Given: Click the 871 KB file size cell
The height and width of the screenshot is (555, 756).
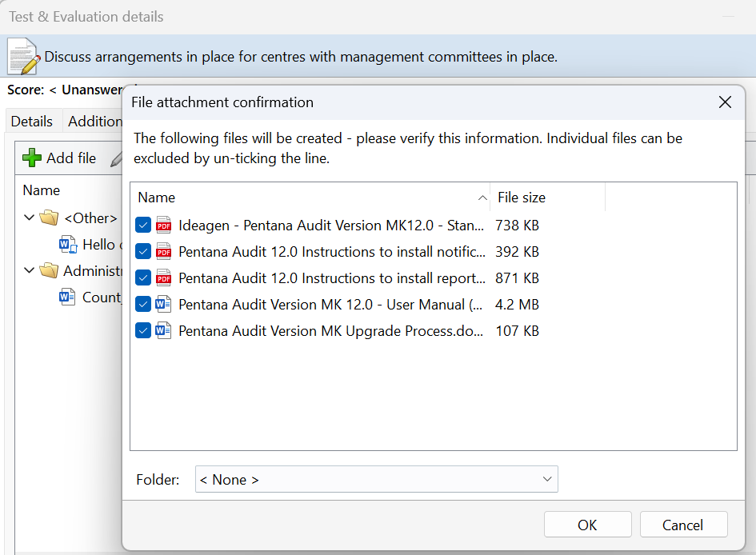Looking at the screenshot, I should tap(518, 278).
